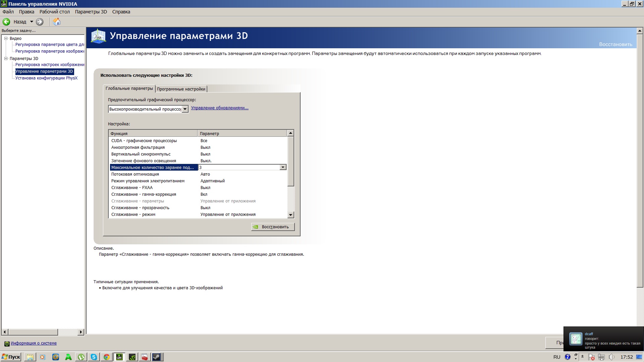Open the green graphics card taskbar icon
The width and height of the screenshot is (644, 362).
(119, 357)
